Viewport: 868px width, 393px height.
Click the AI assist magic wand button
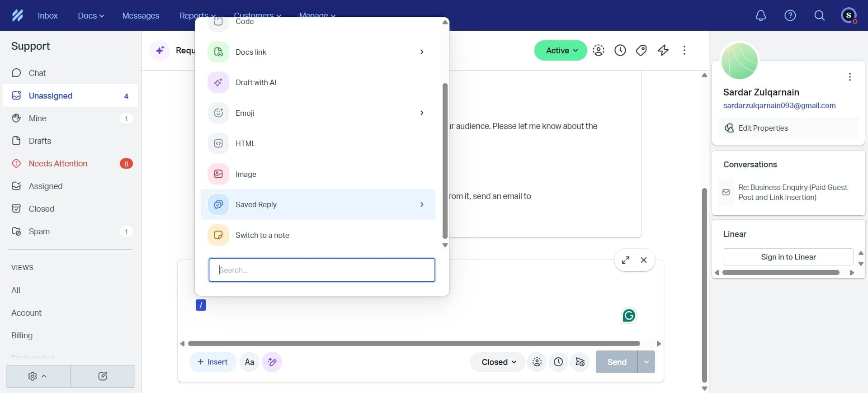272,362
